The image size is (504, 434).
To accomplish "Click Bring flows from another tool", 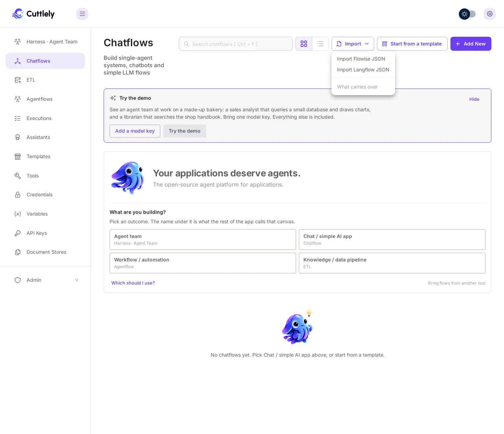I will coord(457,283).
